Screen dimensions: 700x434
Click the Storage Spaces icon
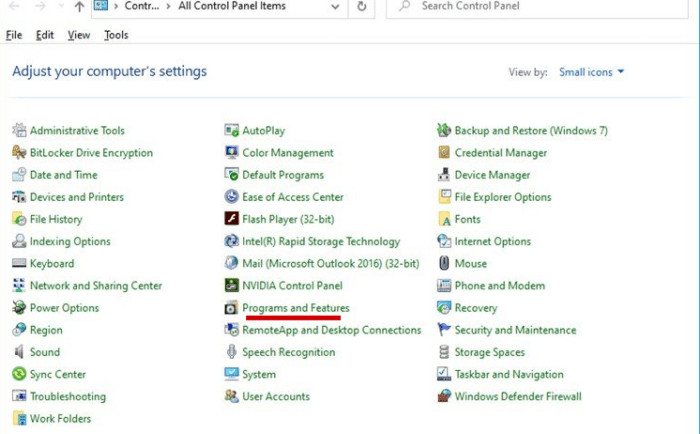[x=444, y=352]
